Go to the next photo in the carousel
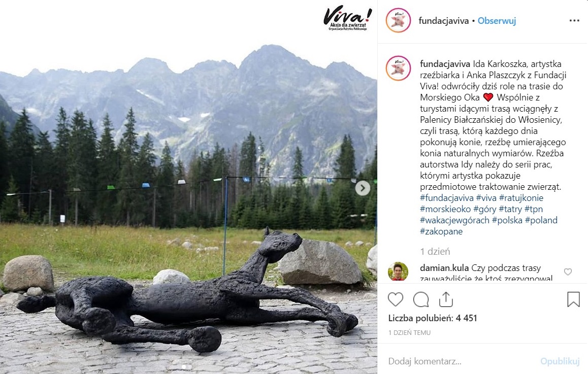The image size is (588, 374). click(363, 188)
